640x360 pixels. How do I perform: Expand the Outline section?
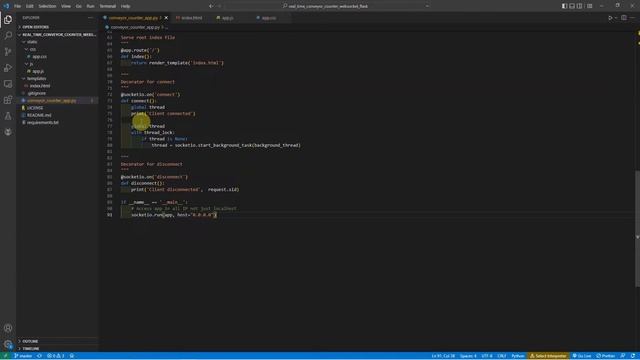click(x=58, y=341)
